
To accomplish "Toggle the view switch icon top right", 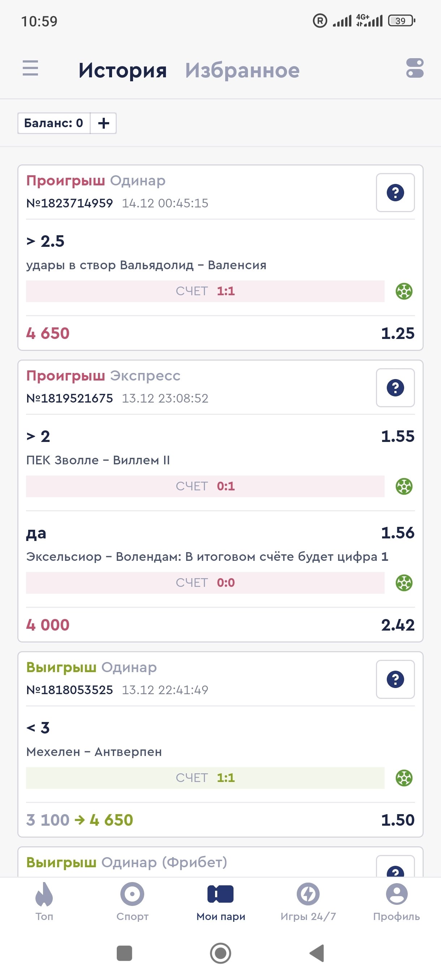I will pos(414,69).
